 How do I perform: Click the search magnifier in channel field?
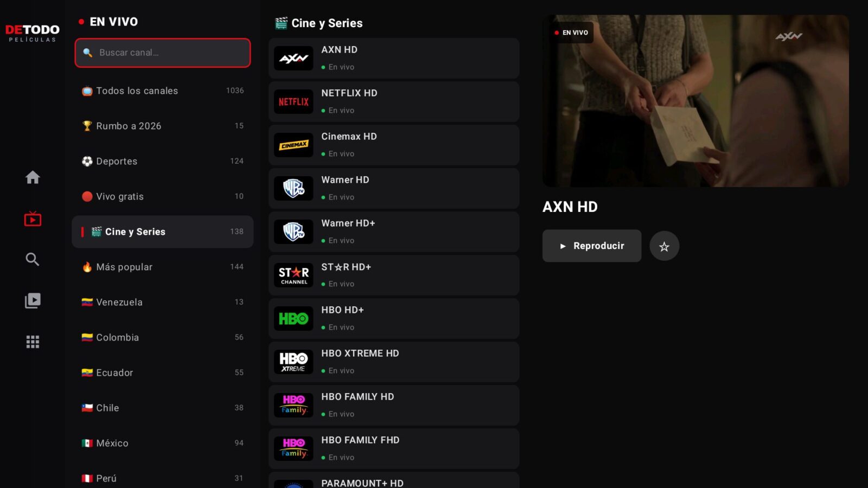pyautogui.click(x=87, y=53)
